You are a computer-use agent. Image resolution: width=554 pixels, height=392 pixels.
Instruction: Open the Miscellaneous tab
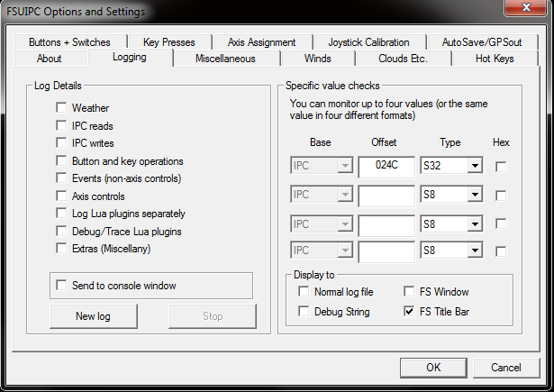point(226,59)
